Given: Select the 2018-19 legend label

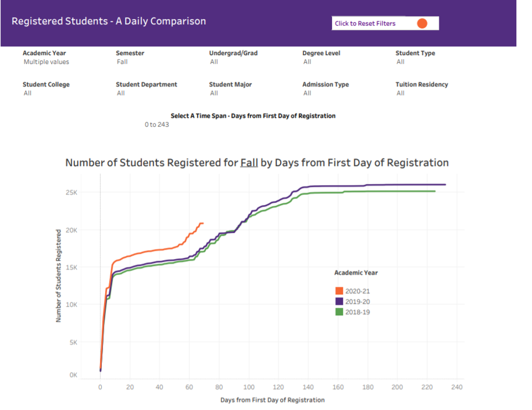Looking at the screenshot, I should pyautogui.click(x=358, y=312).
